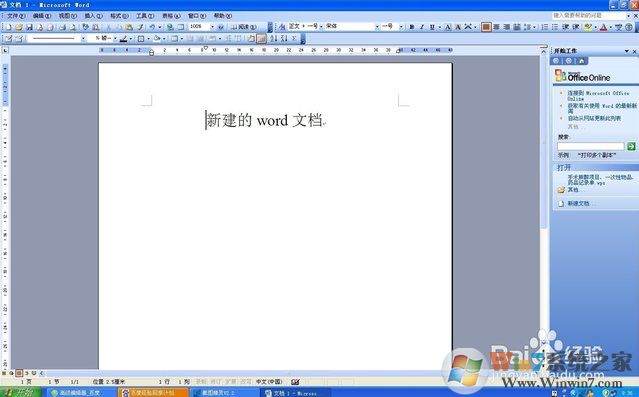This screenshot has width=639, height=397.
Task: Click the Paste clipboard icon
Action: 129,27
